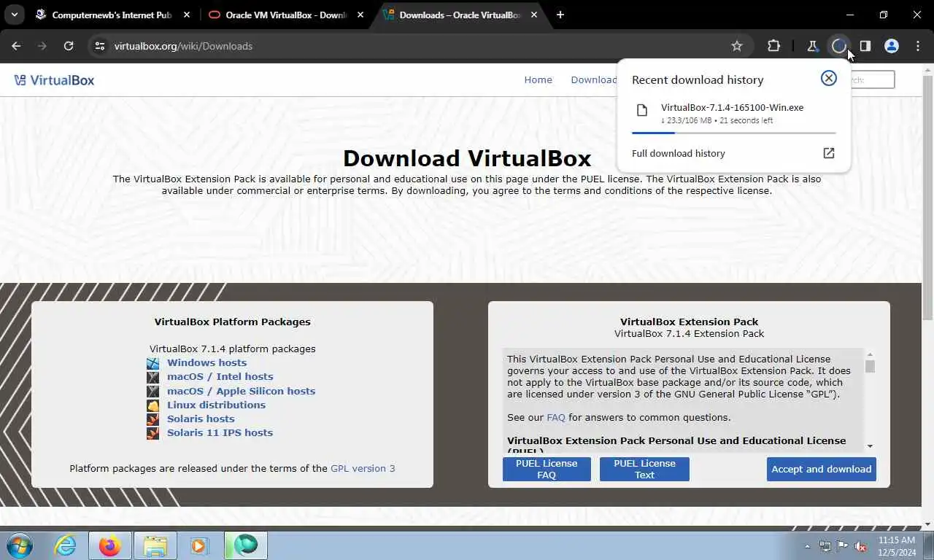
Task: Open Solaris 11 IPS hosts link
Action: (x=220, y=432)
